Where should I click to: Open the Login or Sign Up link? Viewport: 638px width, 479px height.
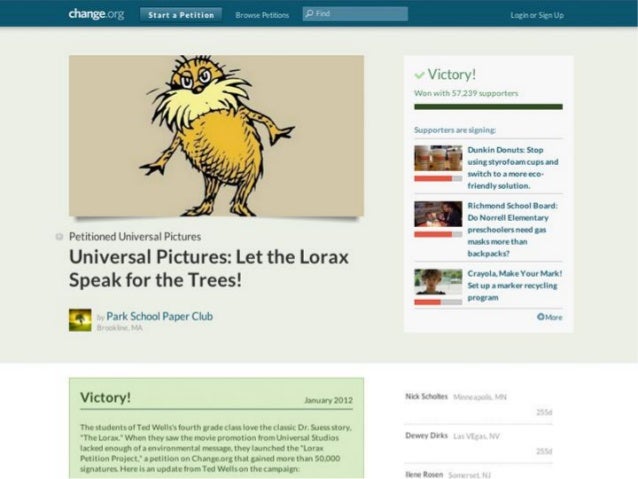pyautogui.click(x=537, y=15)
